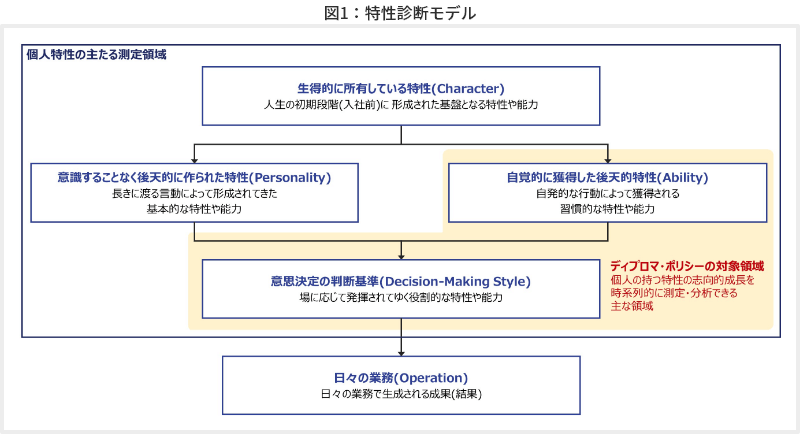Select the line '場に応じて発揮されてゆく役割的な特性や能力'
The height and width of the screenshot is (434, 800).
pos(401,297)
